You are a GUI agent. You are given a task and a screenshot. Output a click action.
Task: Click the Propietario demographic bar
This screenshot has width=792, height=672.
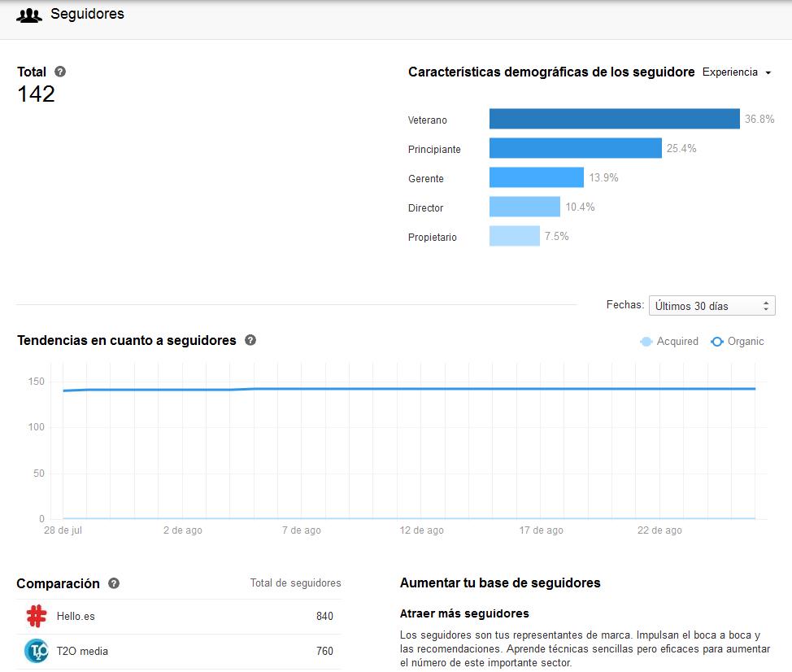512,236
